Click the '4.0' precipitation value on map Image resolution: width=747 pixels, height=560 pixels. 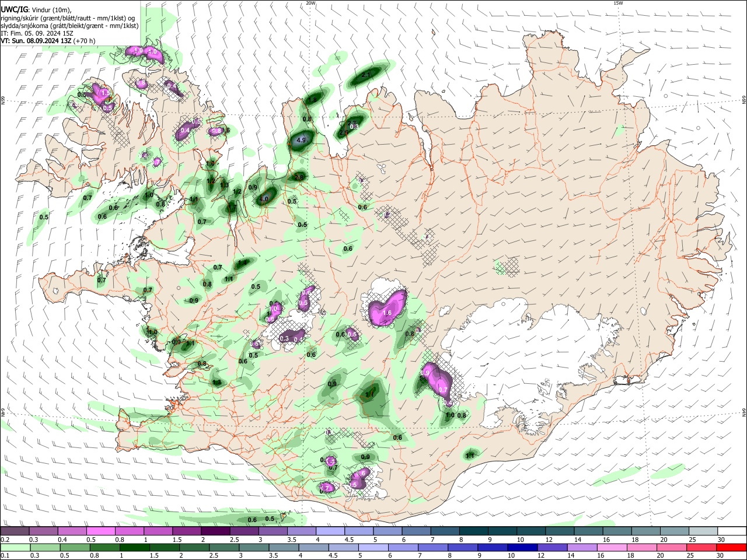[264, 199]
